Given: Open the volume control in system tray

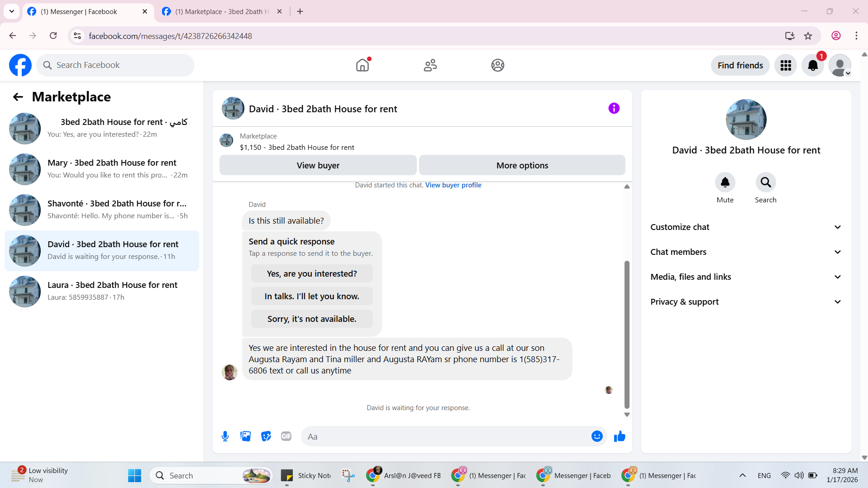Looking at the screenshot, I should [x=799, y=475].
